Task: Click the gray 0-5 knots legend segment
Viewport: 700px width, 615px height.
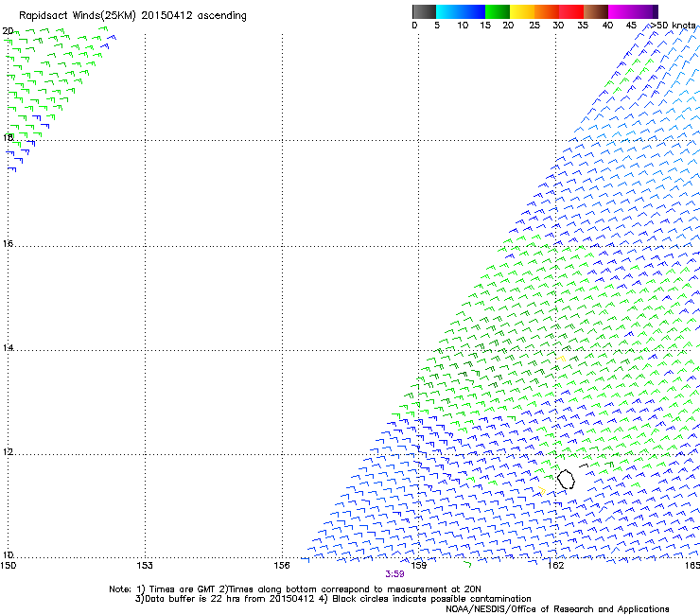Action: [424, 11]
